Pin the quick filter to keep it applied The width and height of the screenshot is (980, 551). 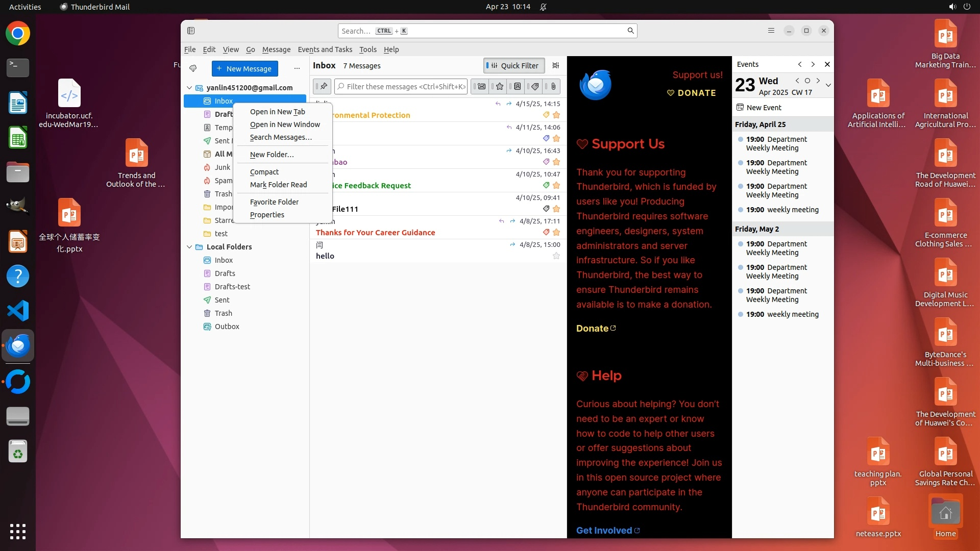pyautogui.click(x=323, y=86)
